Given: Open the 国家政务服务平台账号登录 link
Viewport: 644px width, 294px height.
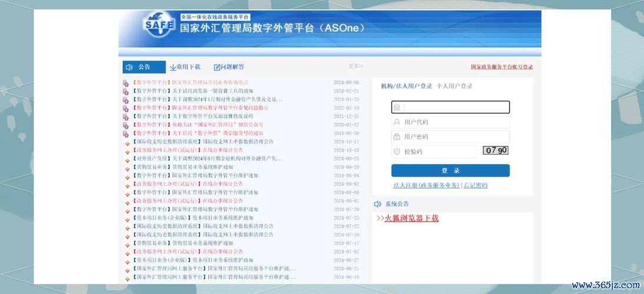Looking at the screenshot, I should [x=502, y=67].
